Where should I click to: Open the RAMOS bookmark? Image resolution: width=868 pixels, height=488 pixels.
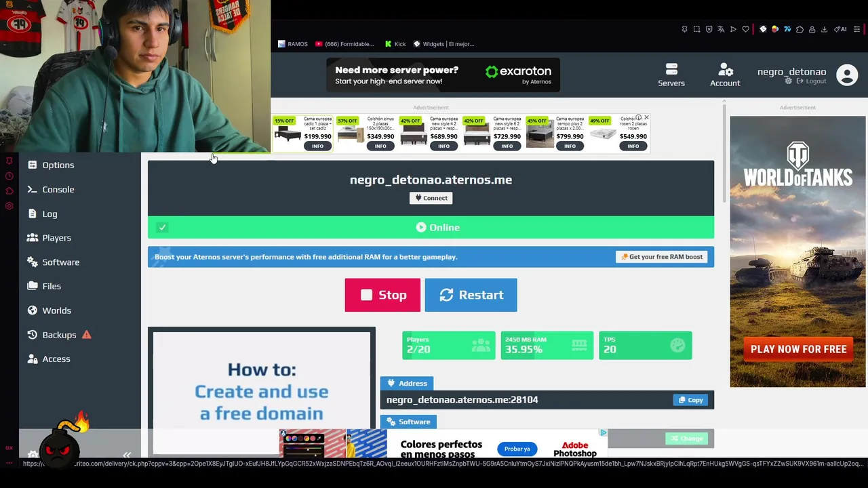click(292, 44)
